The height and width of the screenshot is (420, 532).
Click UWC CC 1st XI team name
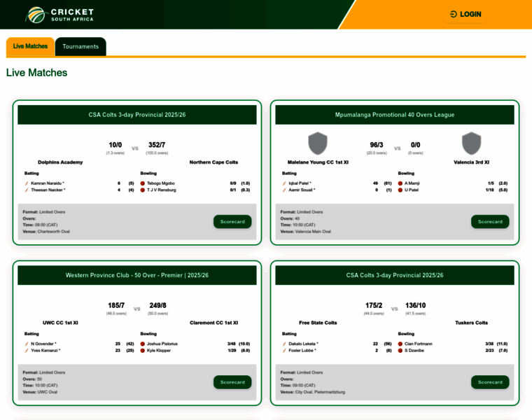pos(60,323)
